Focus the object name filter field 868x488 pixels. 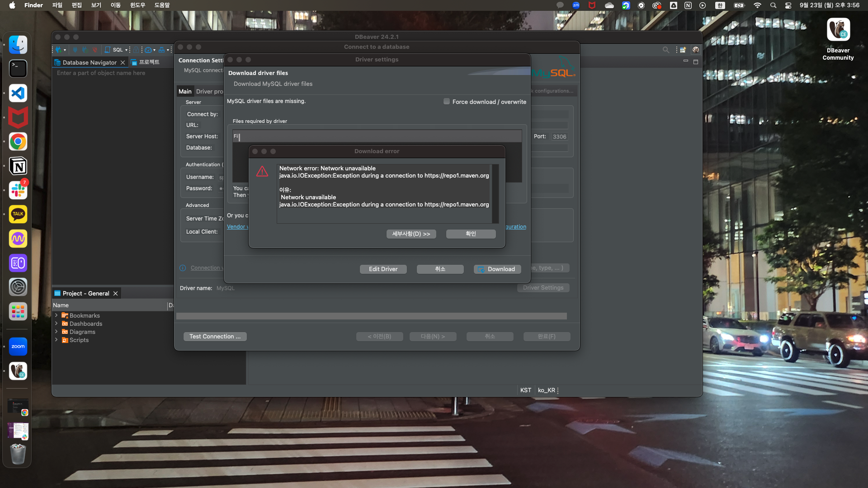(x=113, y=73)
